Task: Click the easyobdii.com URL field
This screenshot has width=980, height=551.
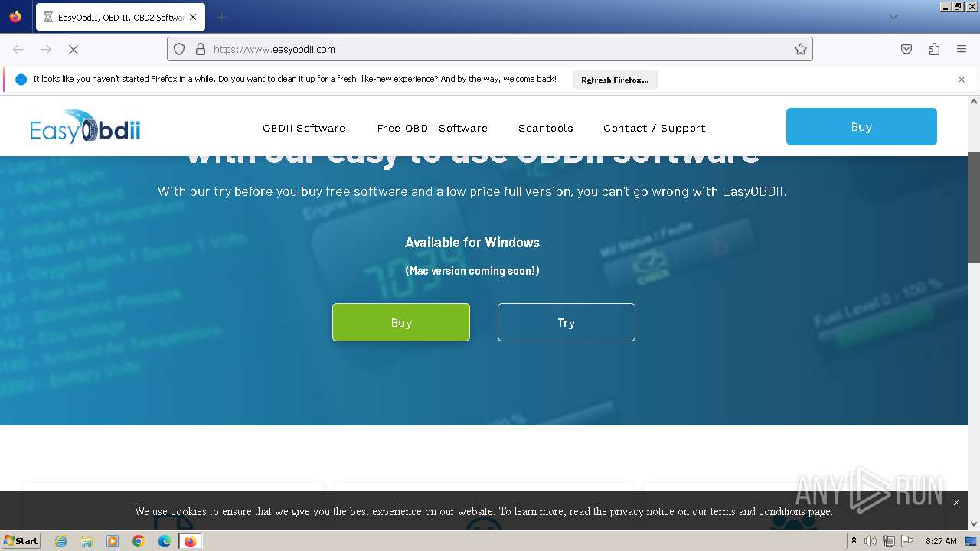Action: 490,49
